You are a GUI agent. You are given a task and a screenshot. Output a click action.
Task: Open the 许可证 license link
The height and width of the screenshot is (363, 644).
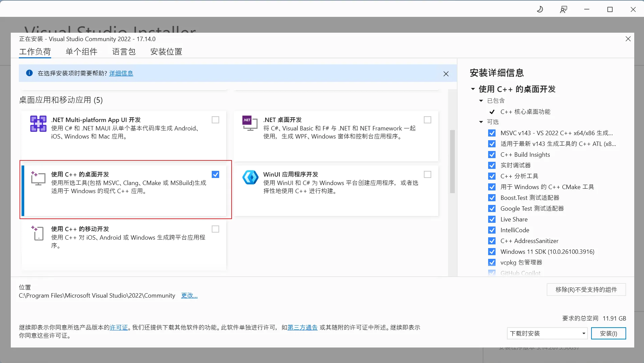(x=119, y=328)
